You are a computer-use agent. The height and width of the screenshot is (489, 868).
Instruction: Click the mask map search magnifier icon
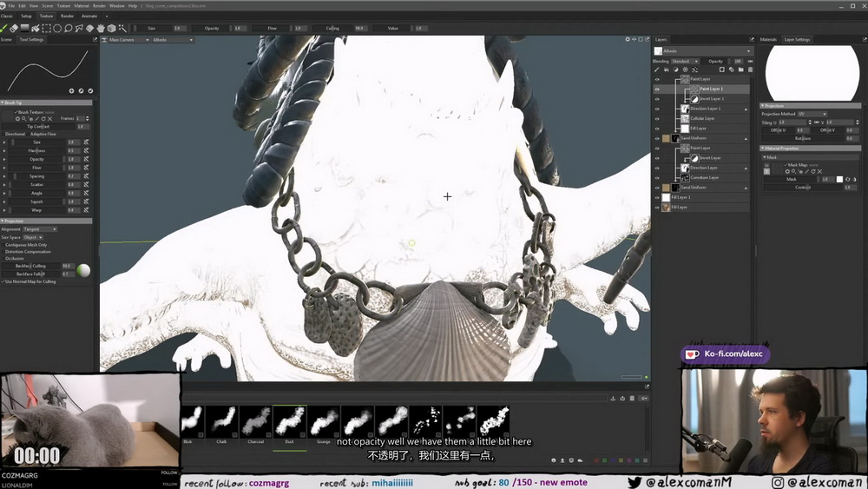tap(793, 171)
